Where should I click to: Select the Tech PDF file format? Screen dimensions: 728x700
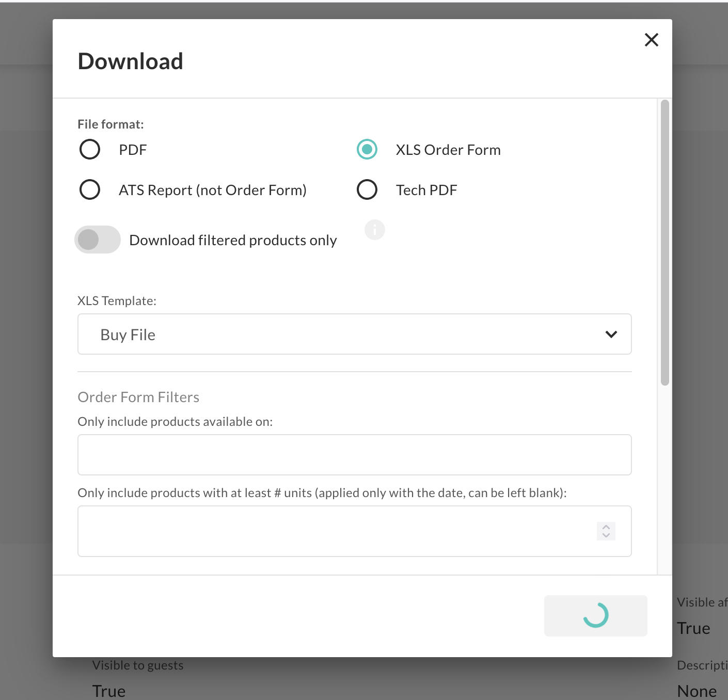[367, 189]
